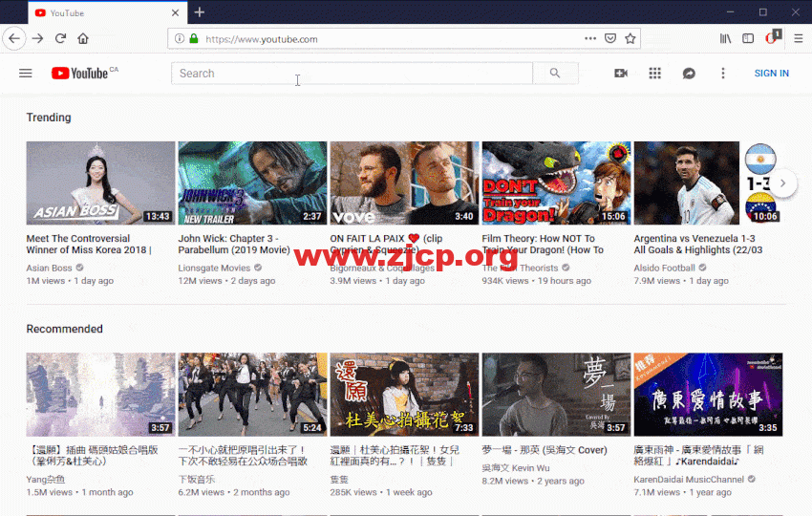
Task: Open YouTube settings vertical dots menu
Action: click(x=723, y=74)
